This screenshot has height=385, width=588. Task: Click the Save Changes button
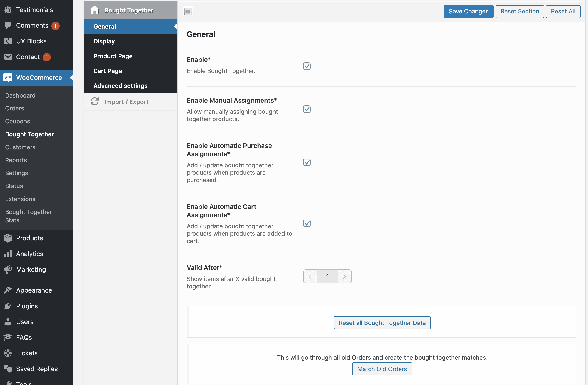point(468,11)
